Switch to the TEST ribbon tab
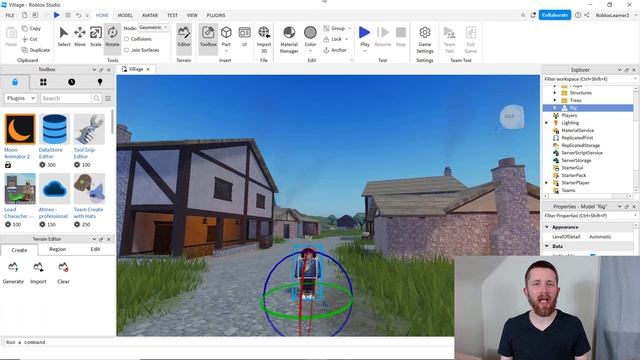 172,15
